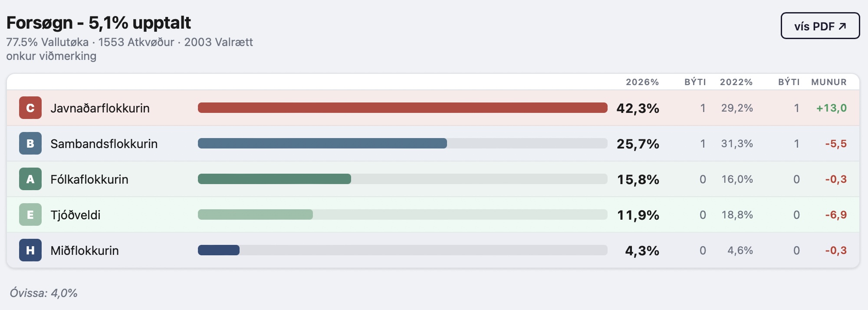Click the blue Sambandsflokkurin progress bar
868x310 pixels.
tap(322, 144)
